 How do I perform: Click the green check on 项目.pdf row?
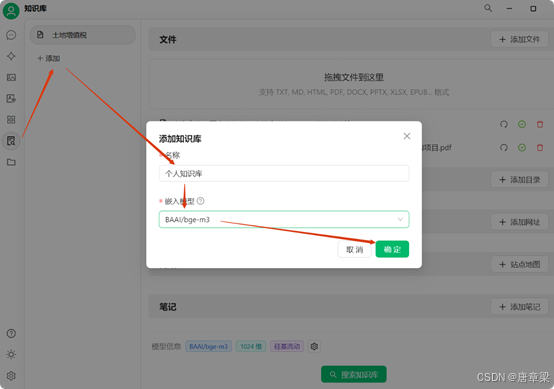click(x=522, y=147)
